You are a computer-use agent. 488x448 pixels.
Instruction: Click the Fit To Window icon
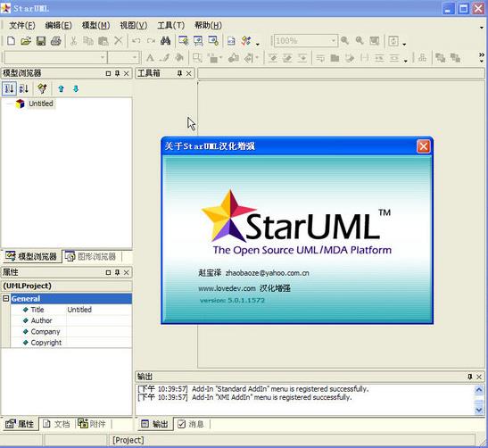coord(375,41)
